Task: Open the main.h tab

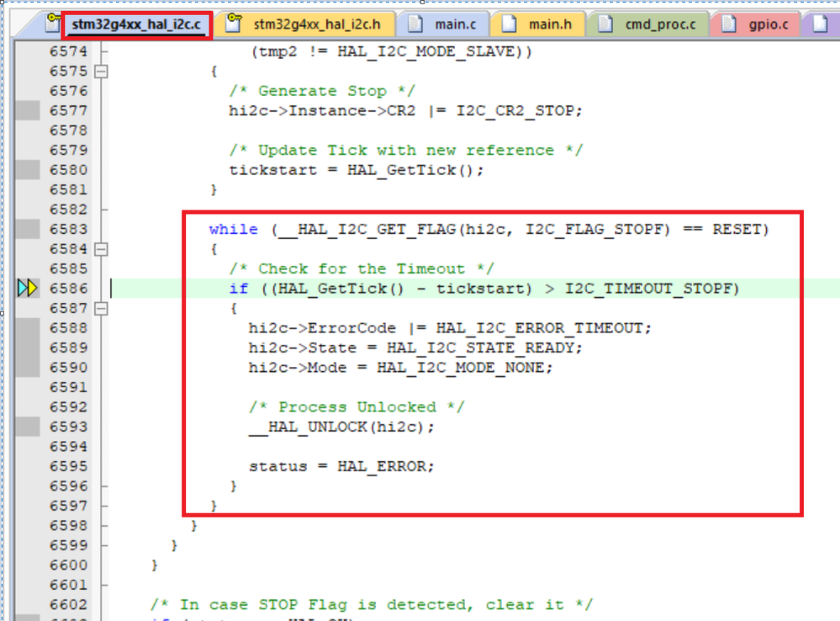Action: (538, 24)
